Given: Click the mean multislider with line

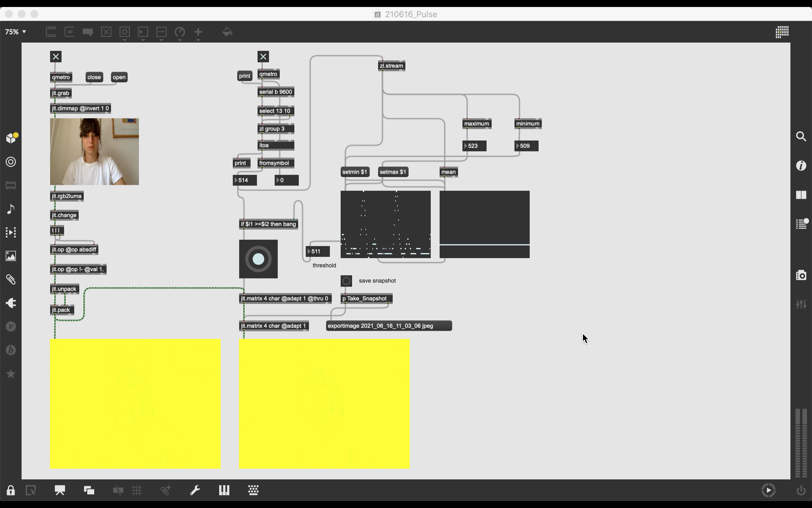Looking at the screenshot, I should (485, 224).
